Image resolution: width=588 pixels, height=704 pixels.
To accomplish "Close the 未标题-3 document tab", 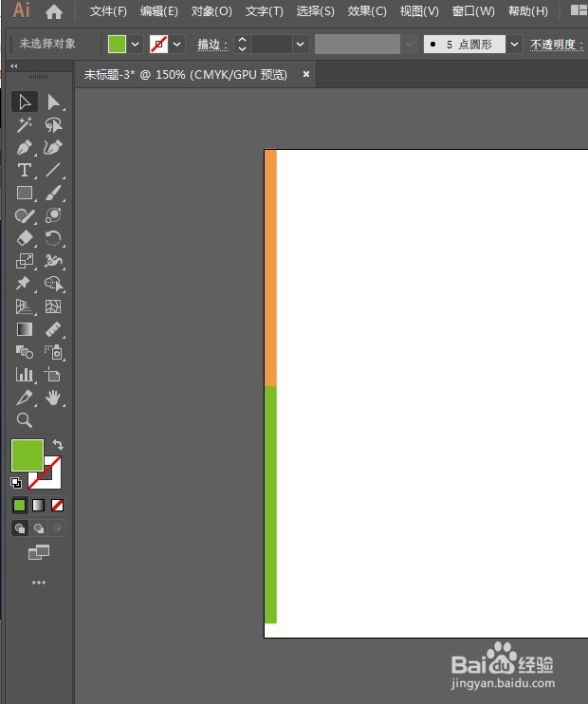I will click(x=306, y=74).
